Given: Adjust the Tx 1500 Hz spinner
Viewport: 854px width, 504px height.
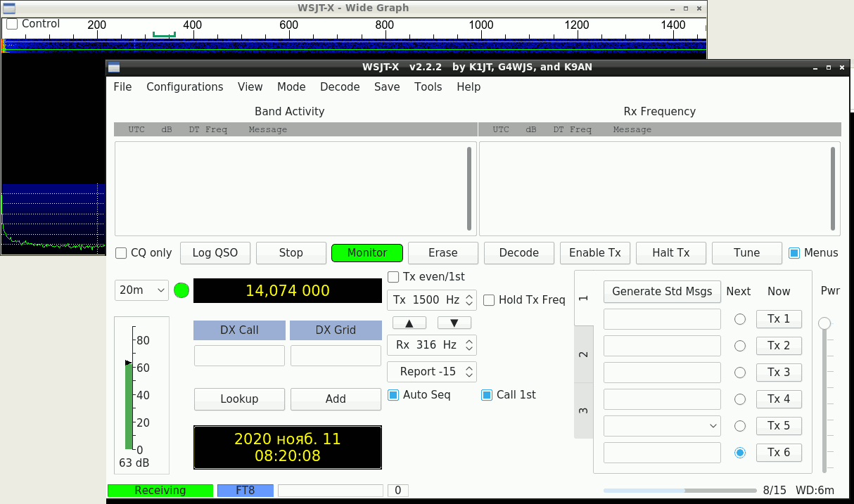Looking at the screenshot, I should pos(432,300).
